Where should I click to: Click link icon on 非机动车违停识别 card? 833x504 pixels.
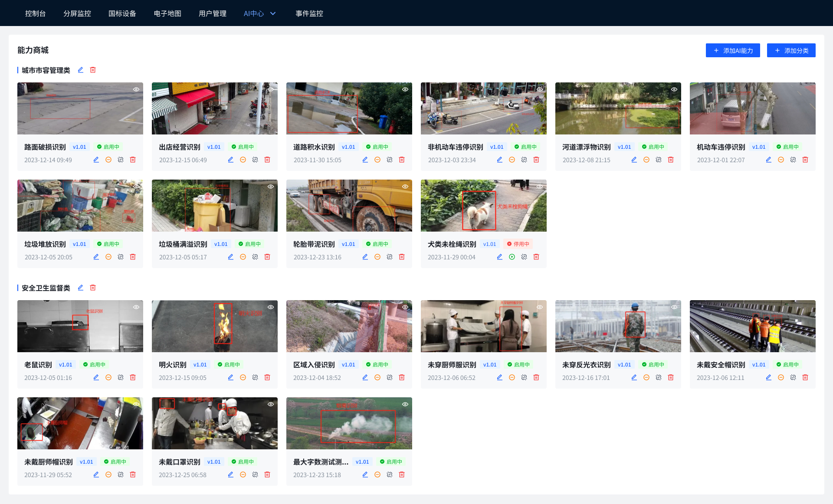click(x=524, y=160)
